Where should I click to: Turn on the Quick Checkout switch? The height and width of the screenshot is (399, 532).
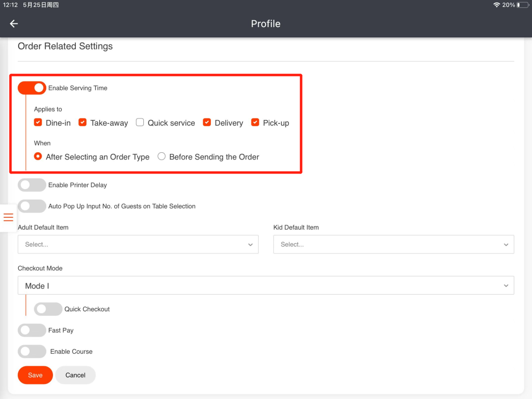click(48, 309)
